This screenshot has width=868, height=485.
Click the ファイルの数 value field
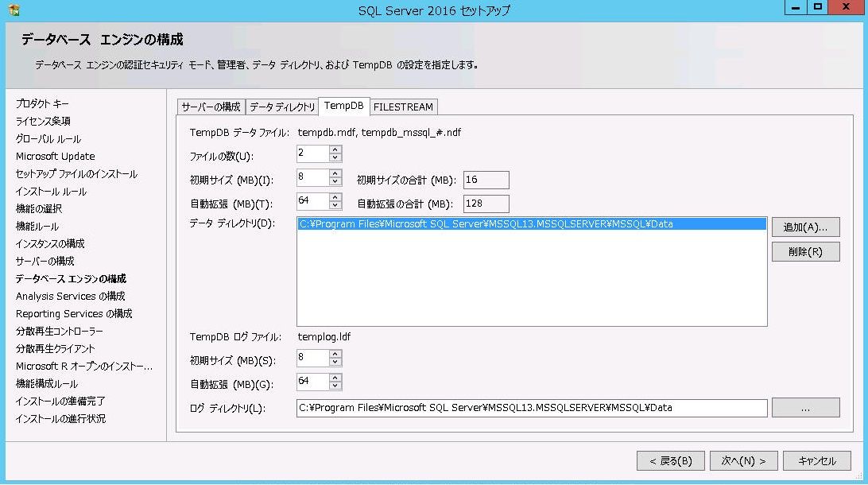coord(312,153)
